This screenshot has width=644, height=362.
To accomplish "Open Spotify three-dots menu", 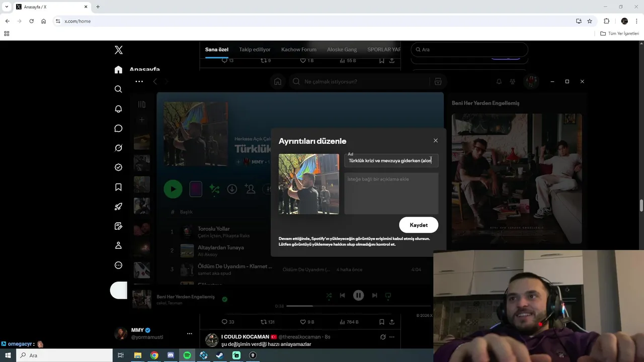I will point(139,81).
